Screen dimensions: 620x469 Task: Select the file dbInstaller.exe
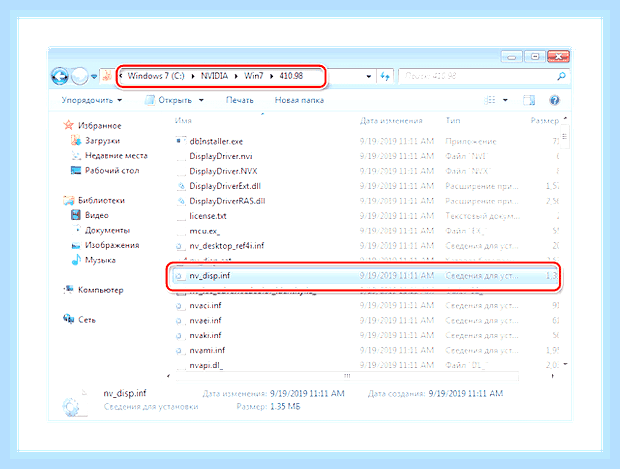[216, 142]
